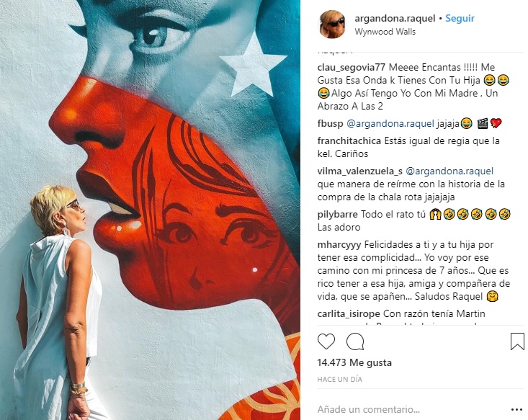Image resolution: width=528 pixels, height=420 pixels.
Task: Like the post with the heart icon
Action: point(326,341)
